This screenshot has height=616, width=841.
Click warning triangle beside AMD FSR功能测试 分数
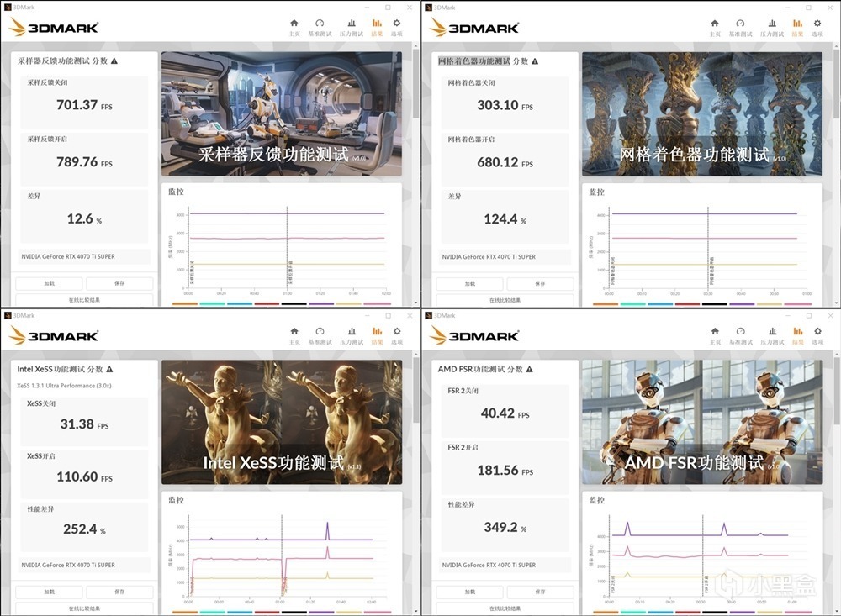click(529, 370)
